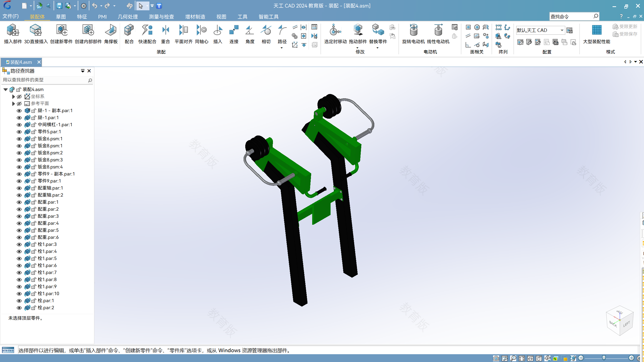Hide 腿-1.par:1 with its eye icon
Image resolution: width=644 pixels, height=362 pixels.
coord(19,118)
